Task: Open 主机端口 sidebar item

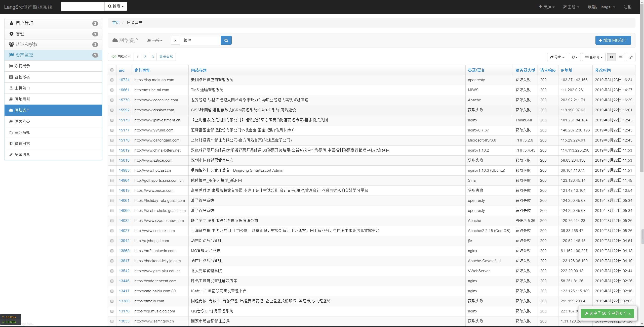Action: (22, 88)
